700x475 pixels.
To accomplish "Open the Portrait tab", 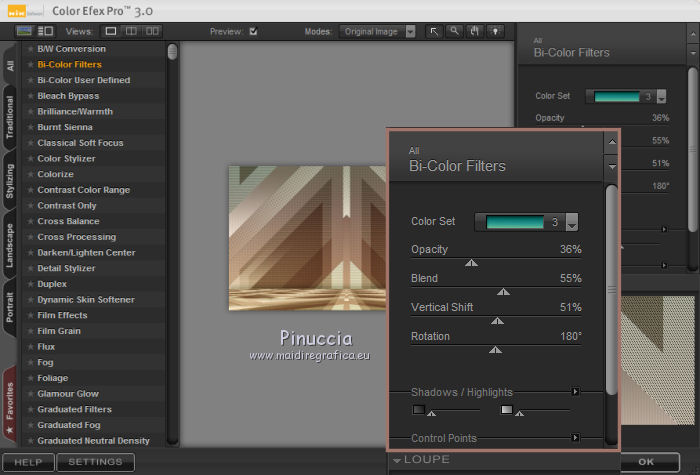I will [x=10, y=307].
